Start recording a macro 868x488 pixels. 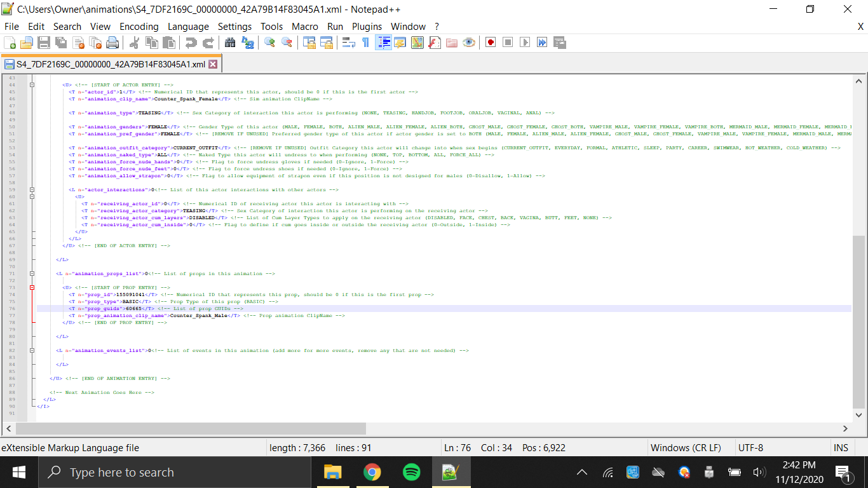pos(491,43)
